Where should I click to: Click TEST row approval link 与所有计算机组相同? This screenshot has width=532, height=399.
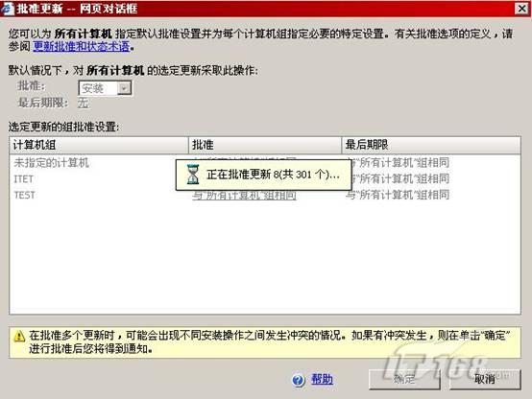(x=244, y=196)
